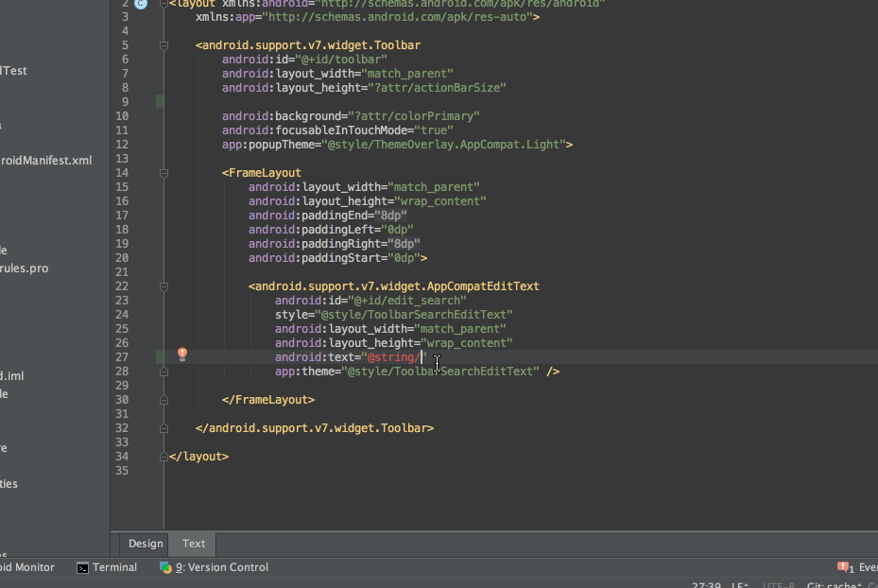Open the Terminal tool window

[x=107, y=567]
